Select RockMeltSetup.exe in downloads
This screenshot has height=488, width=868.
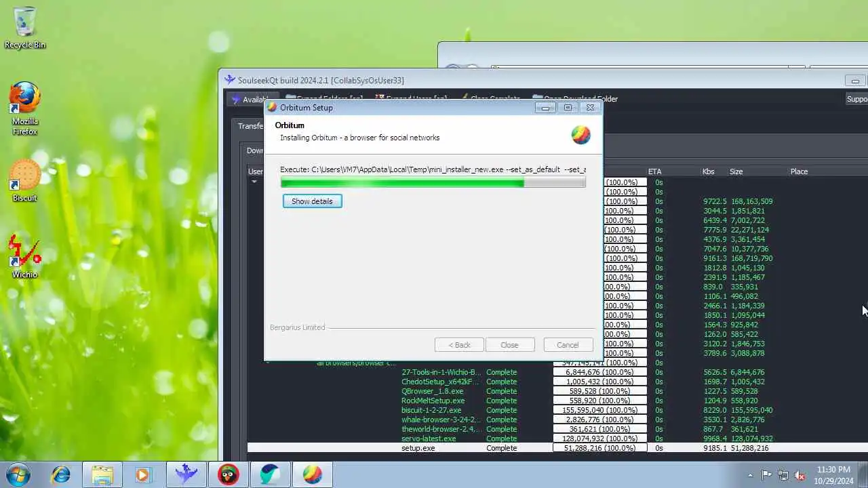pyautogui.click(x=433, y=401)
